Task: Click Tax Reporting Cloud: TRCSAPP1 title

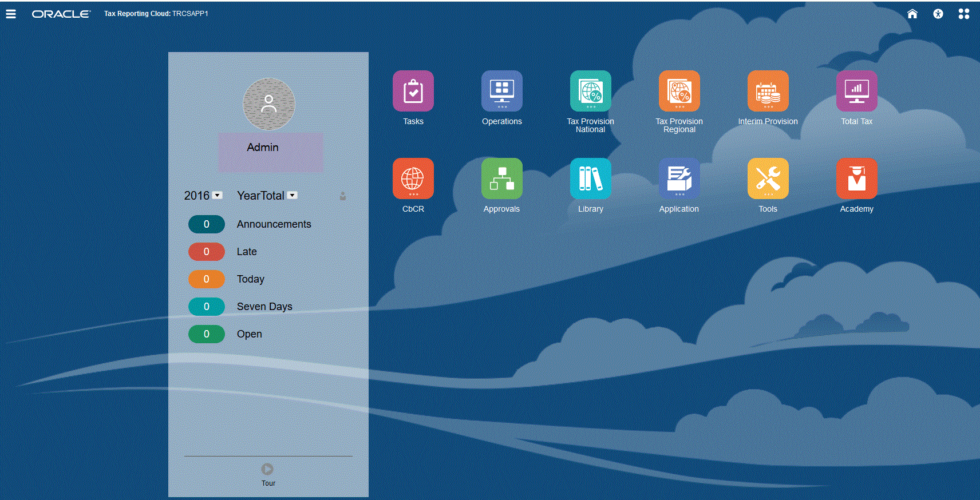Action: [156, 13]
